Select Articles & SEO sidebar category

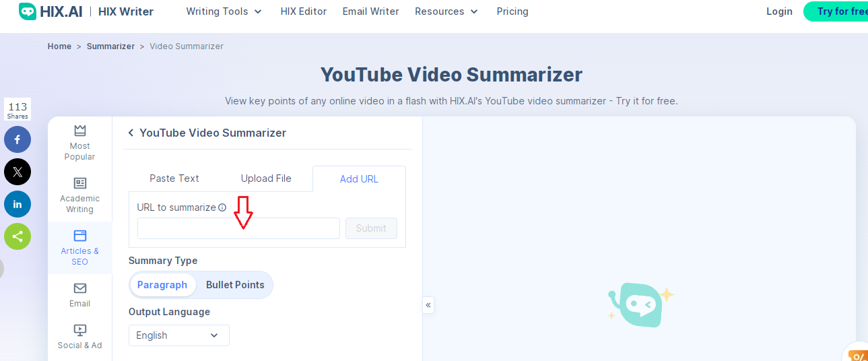click(x=79, y=248)
